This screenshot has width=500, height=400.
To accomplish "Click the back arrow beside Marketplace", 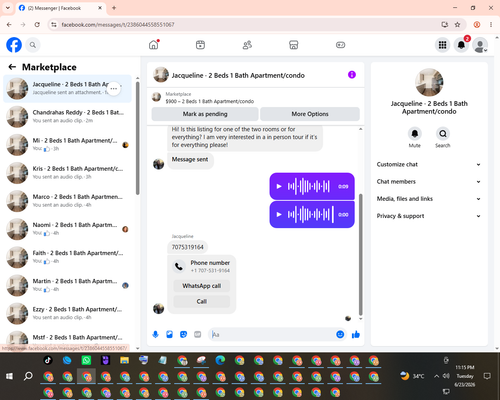I will [x=12, y=67].
